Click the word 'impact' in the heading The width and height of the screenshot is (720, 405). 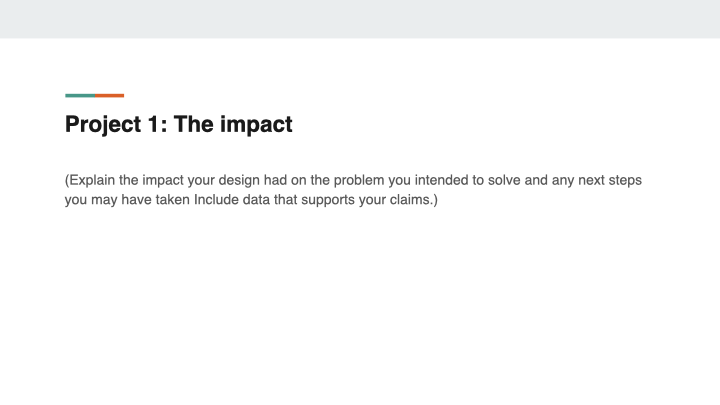tap(258, 125)
